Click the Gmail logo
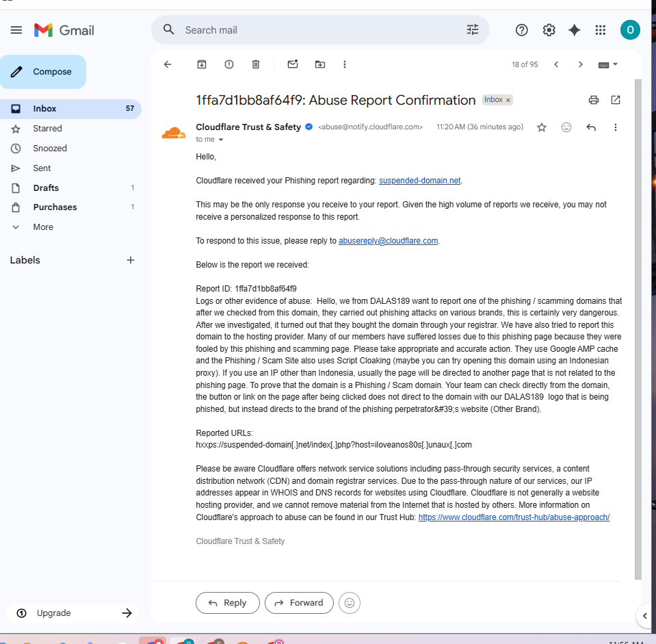656x644 pixels. pyautogui.click(x=64, y=30)
